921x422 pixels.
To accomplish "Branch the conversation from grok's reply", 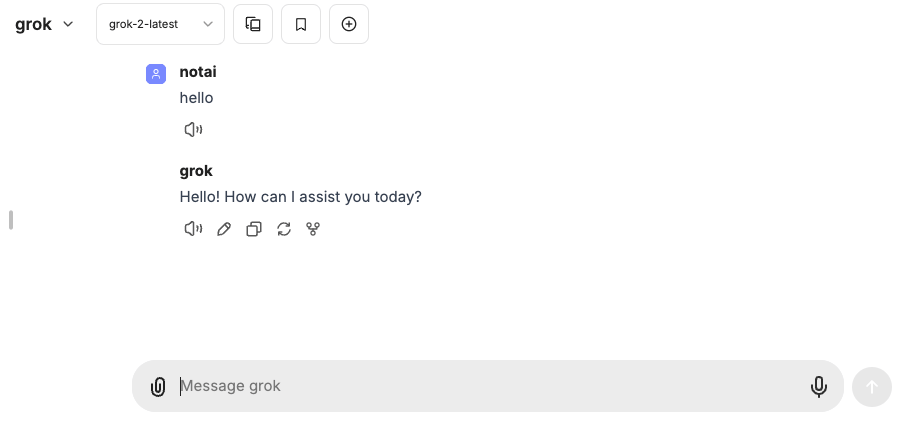I will click(x=313, y=229).
